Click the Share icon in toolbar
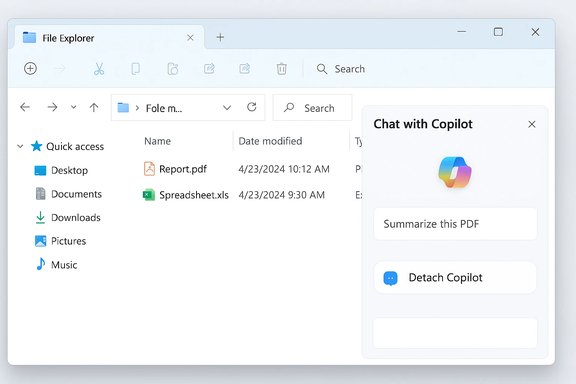This screenshot has height=384, width=576. 245,69
